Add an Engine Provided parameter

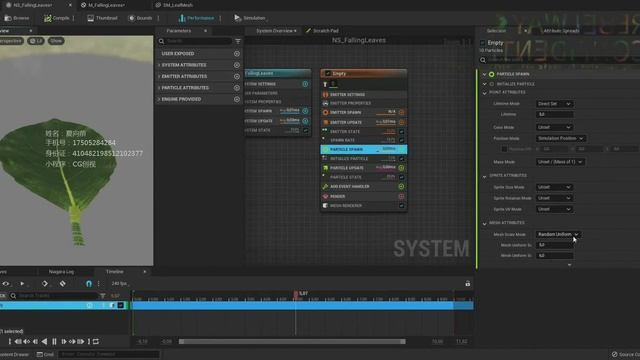coord(237,99)
